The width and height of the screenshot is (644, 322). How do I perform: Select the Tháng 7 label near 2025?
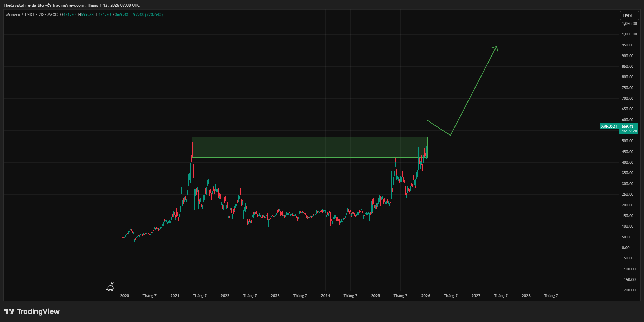[x=400, y=296]
